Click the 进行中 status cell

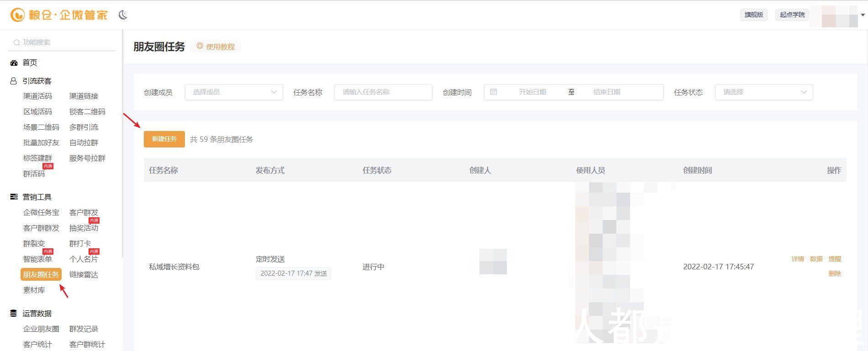[374, 267]
